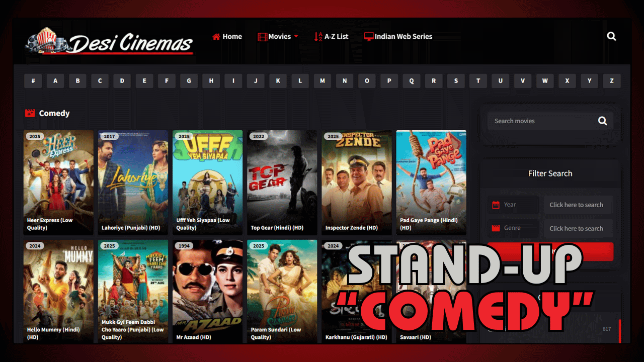Select the letter M filter
The width and height of the screenshot is (644, 362).
322,81
